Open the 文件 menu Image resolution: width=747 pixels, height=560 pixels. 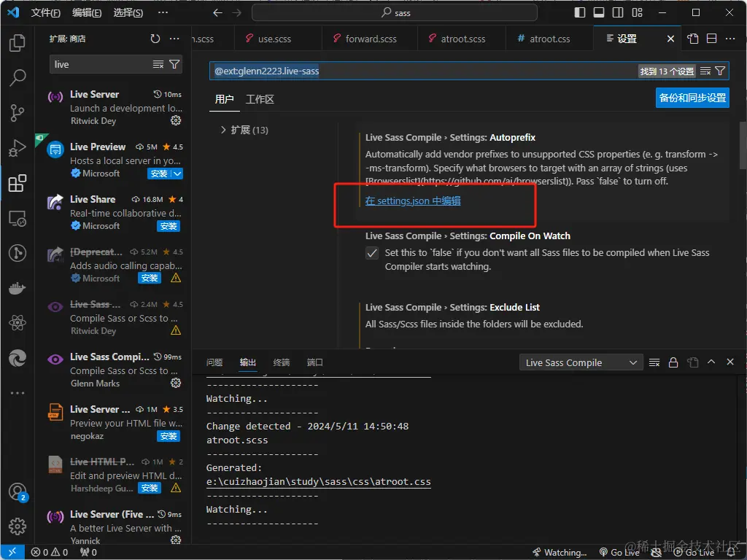46,12
